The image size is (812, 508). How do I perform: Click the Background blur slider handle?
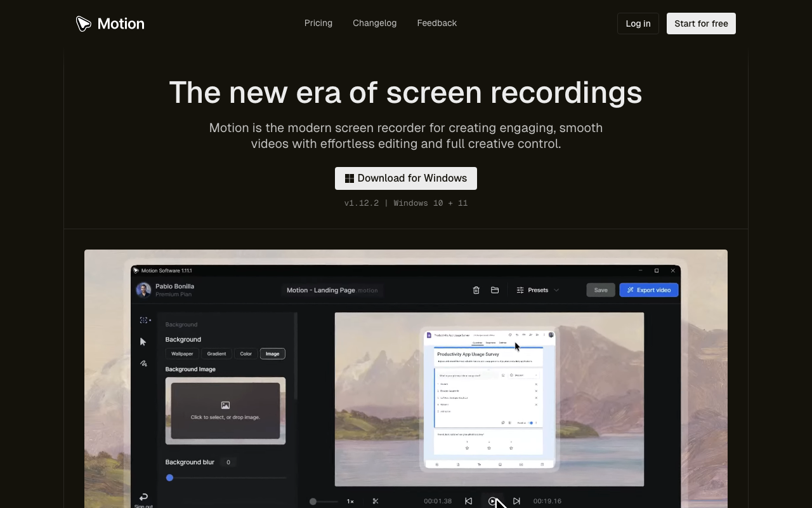tap(169, 478)
